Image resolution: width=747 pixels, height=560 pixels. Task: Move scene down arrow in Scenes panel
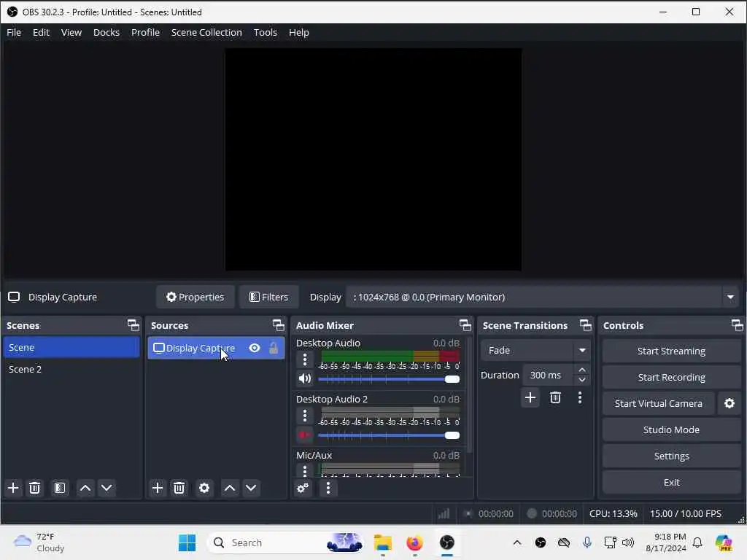[107, 488]
